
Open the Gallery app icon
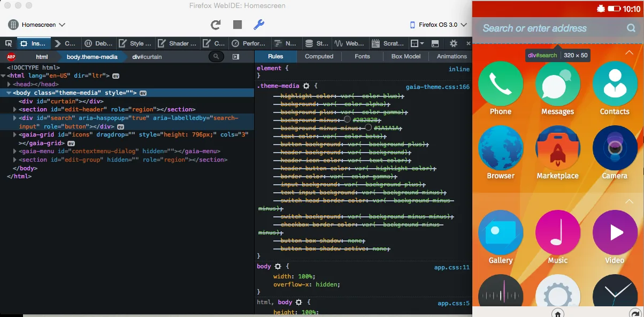click(500, 232)
